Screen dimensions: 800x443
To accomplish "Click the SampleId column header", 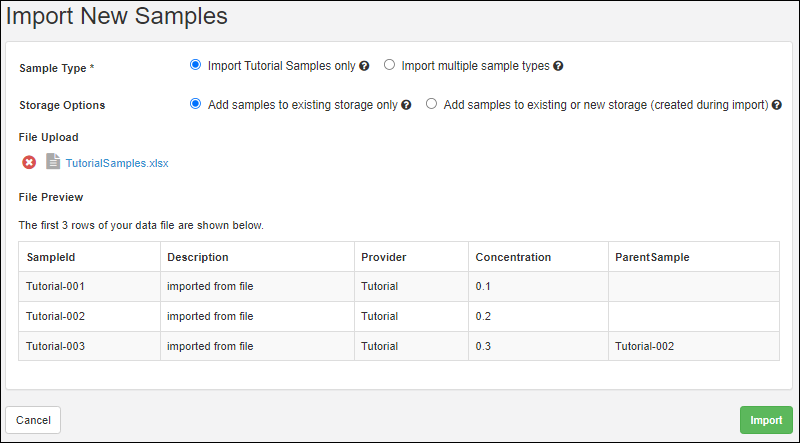I will 46,257.
